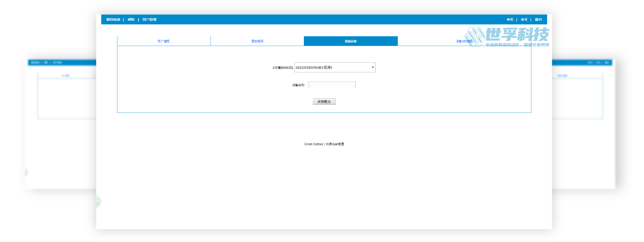Click the 世孚科技 watermark logo icon
The image size is (644, 242).
(475, 37)
